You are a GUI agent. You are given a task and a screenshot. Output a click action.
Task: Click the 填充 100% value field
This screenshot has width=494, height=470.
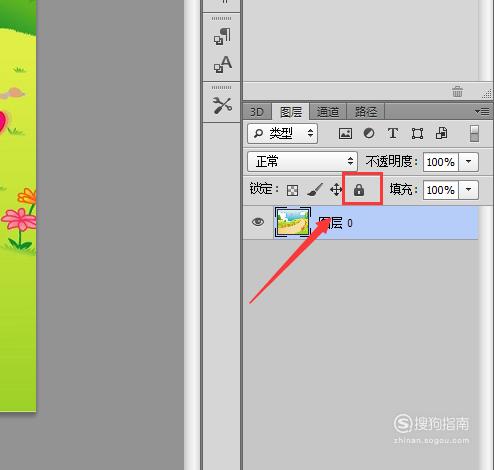point(441,190)
